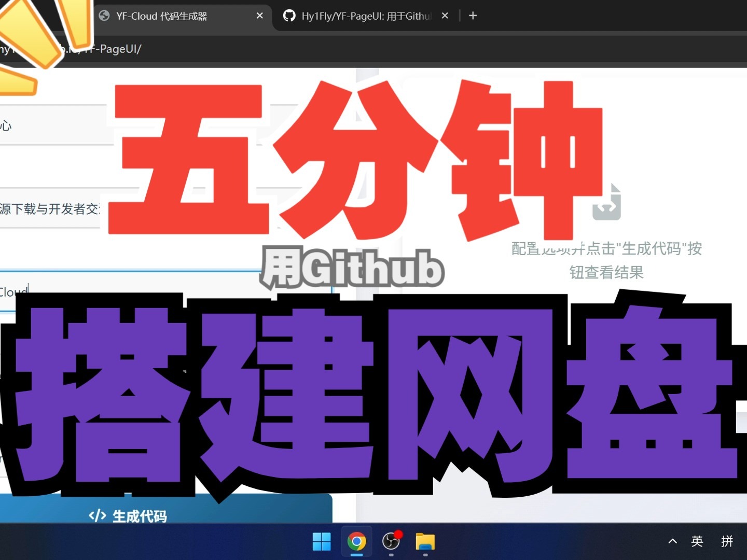Image resolution: width=747 pixels, height=560 pixels.
Task: Switch to 拼 pinyin input mode
Action: pyautogui.click(x=727, y=541)
